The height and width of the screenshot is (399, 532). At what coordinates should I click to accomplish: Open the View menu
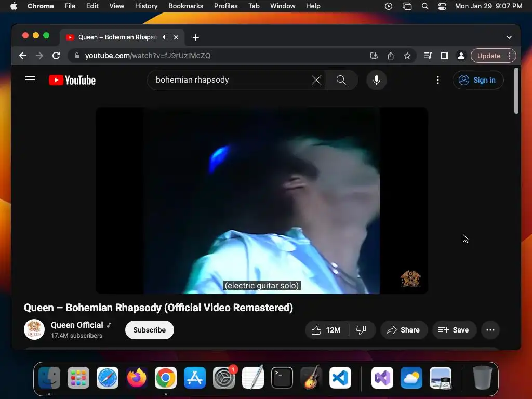click(117, 6)
